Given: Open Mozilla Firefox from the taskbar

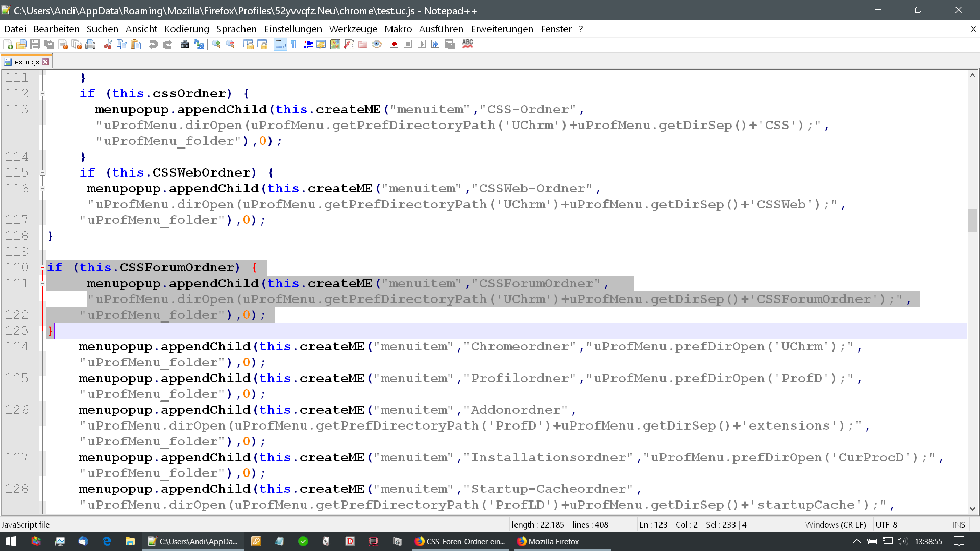Looking at the screenshot, I should (x=548, y=541).
